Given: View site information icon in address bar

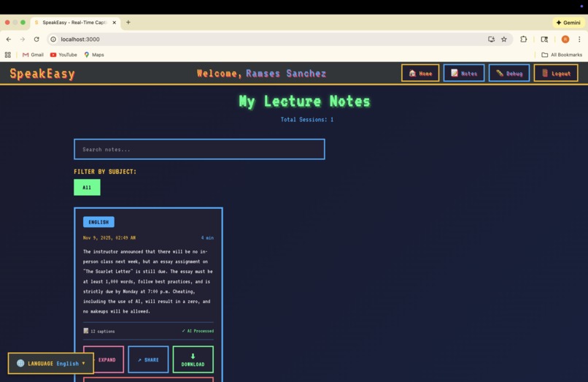Looking at the screenshot, I should pyautogui.click(x=53, y=39).
